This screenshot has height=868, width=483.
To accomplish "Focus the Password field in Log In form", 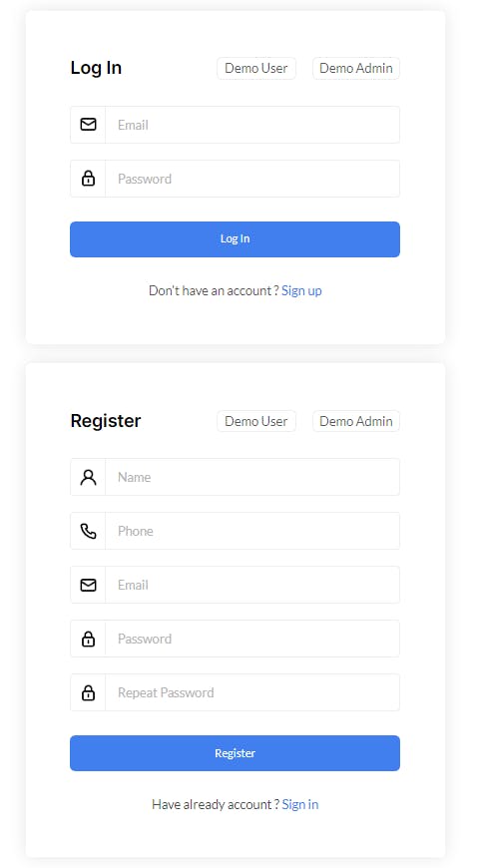I will click(x=252, y=179).
